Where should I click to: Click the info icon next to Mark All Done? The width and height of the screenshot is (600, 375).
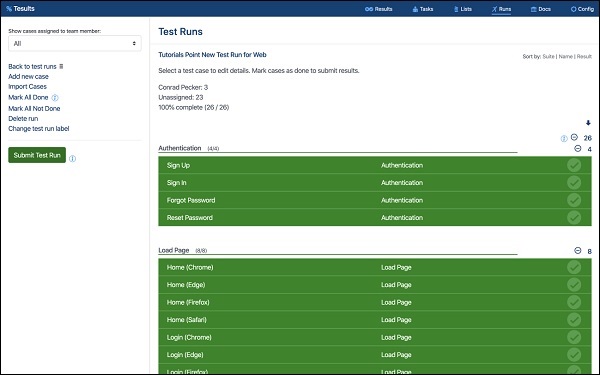[55, 98]
